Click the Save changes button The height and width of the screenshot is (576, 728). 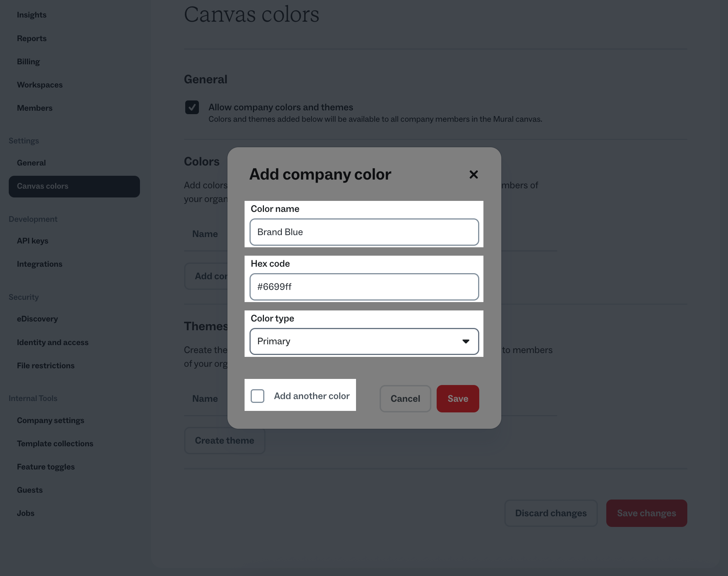(646, 513)
